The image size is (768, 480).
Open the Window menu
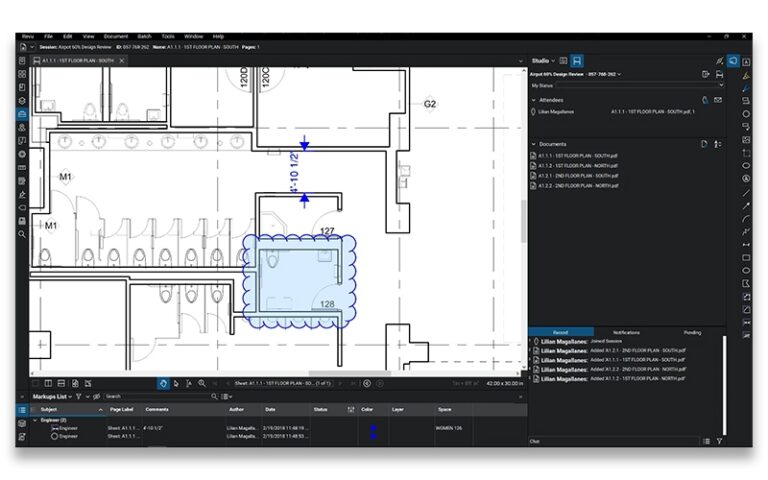click(193, 36)
